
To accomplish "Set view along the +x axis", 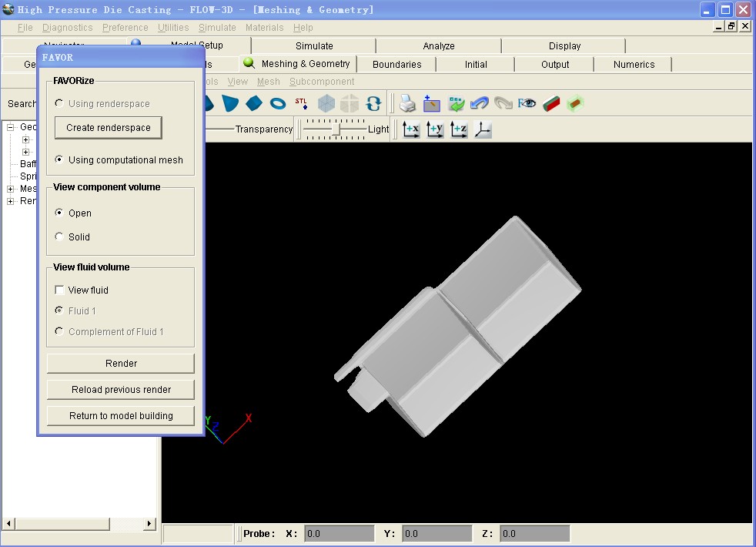I will 411,129.
